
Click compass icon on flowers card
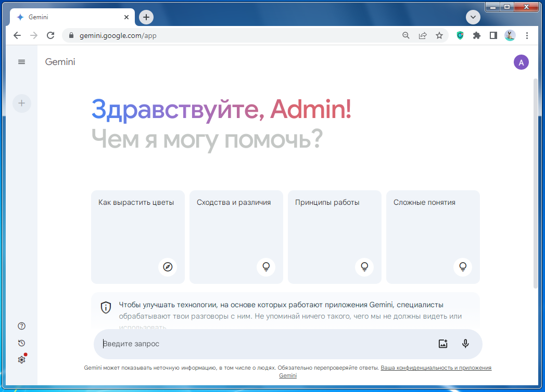pos(168,267)
